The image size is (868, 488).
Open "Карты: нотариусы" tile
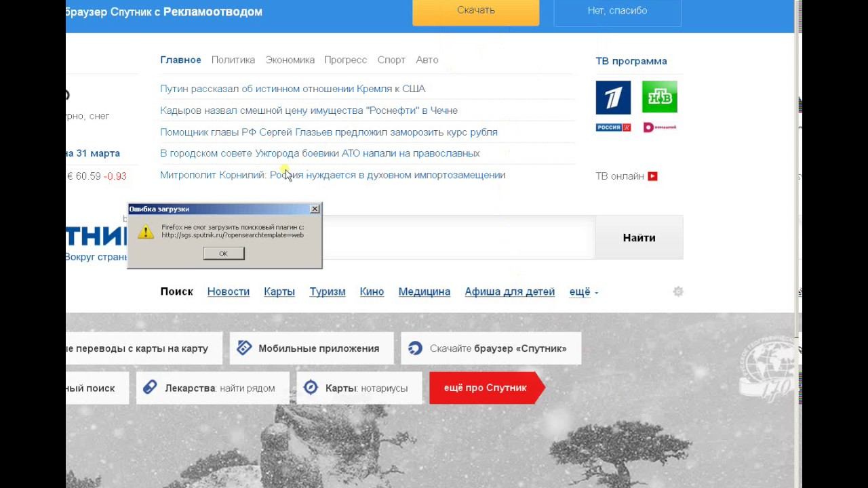pyautogui.click(x=359, y=388)
